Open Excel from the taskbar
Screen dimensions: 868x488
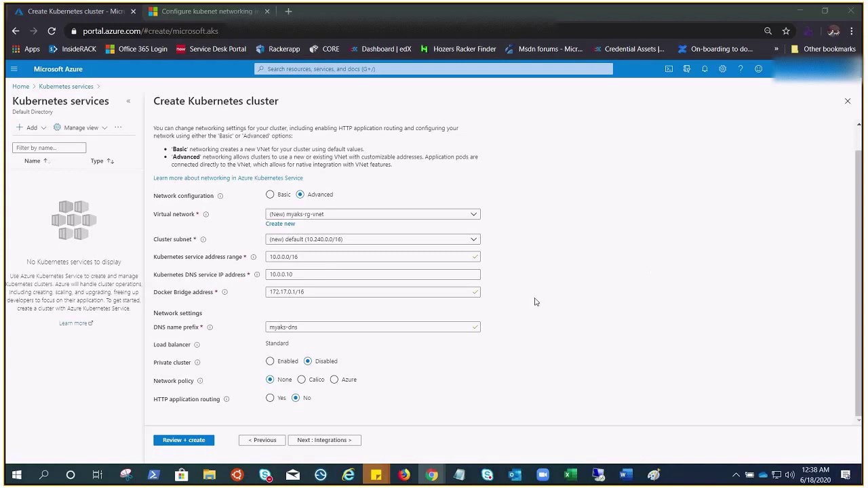click(x=570, y=475)
